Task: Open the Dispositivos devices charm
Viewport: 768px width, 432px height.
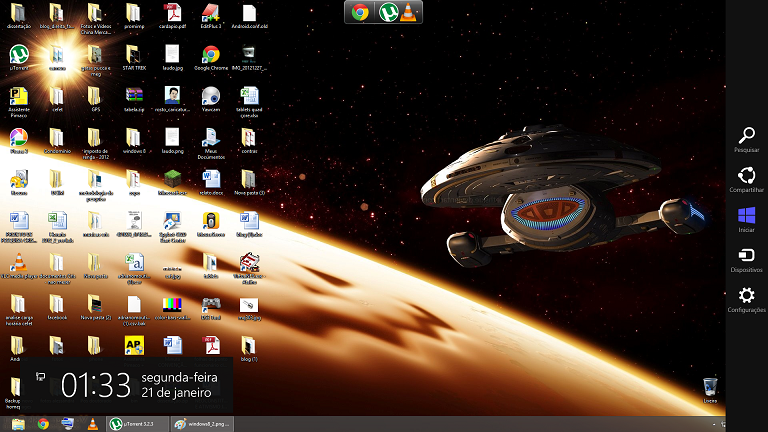Action: pyautogui.click(x=746, y=260)
